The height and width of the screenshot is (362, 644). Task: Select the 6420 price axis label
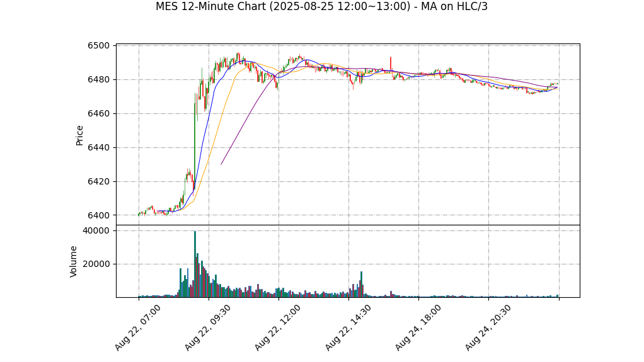pyautogui.click(x=98, y=181)
